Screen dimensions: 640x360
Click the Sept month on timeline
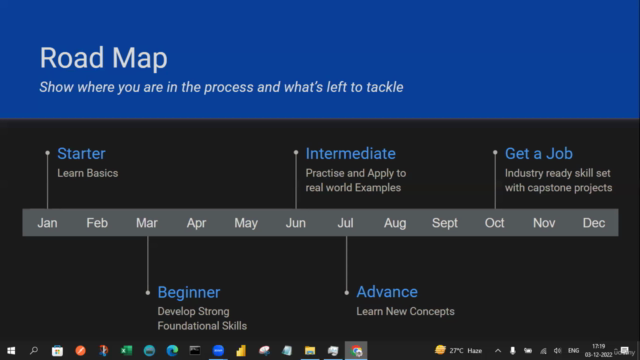click(445, 223)
